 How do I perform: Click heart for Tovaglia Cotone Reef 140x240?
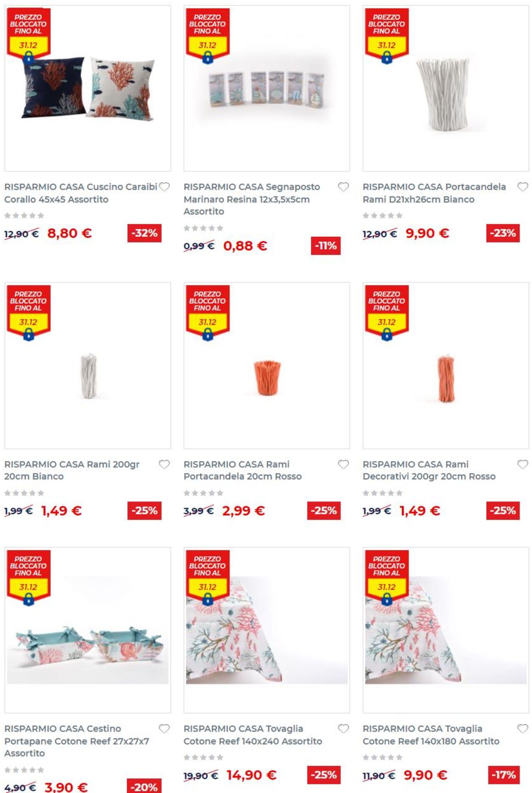pyautogui.click(x=343, y=729)
